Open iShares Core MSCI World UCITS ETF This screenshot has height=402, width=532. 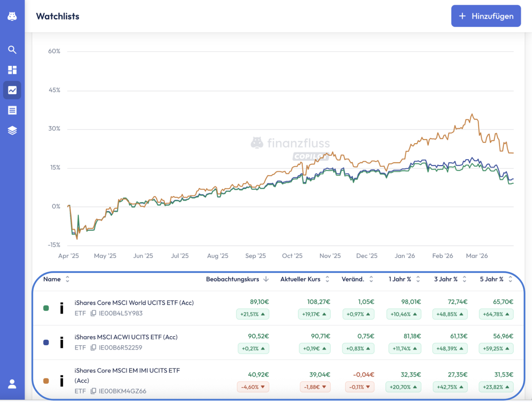(134, 303)
